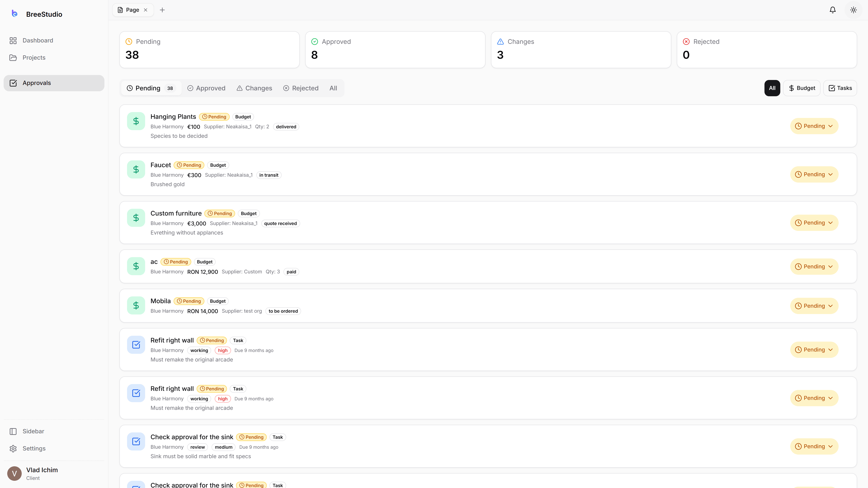868x488 pixels.
Task: Toggle the Sidebar collapse option
Action: point(54,431)
